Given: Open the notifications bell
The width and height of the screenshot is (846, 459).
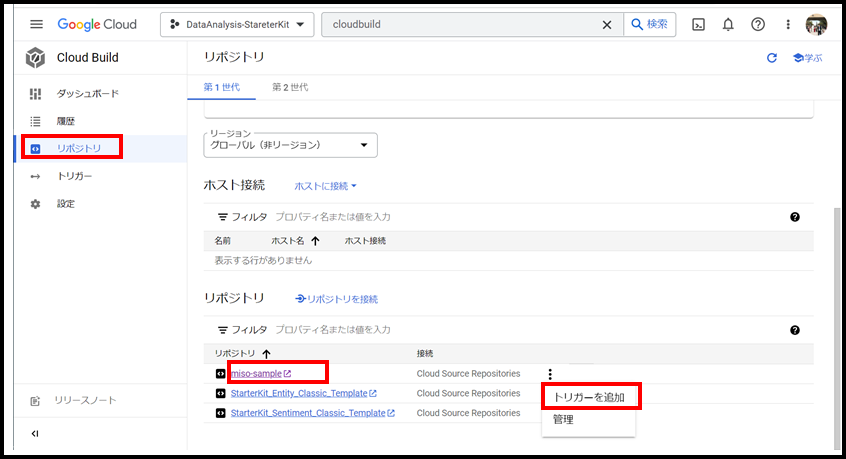Looking at the screenshot, I should 728,24.
